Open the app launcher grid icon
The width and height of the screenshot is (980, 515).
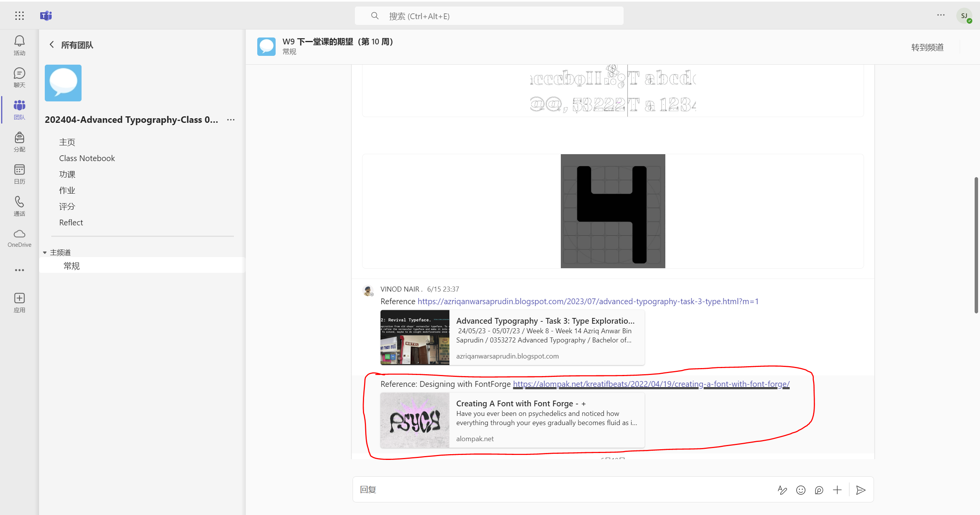[20, 16]
